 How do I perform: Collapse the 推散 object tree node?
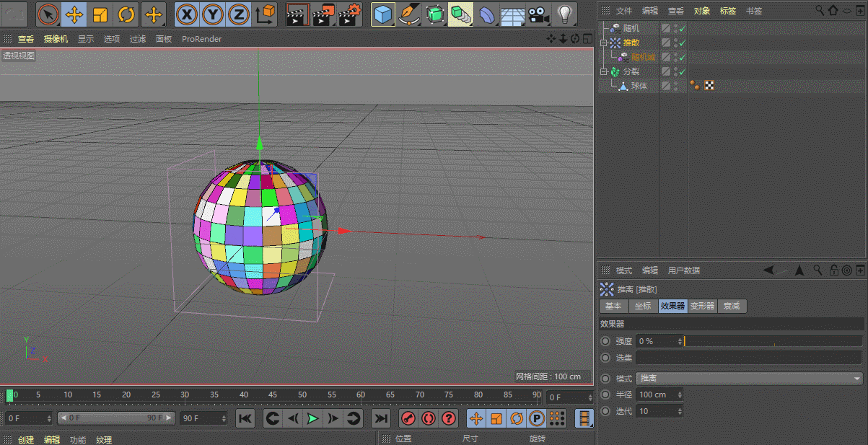coord(604,43)
